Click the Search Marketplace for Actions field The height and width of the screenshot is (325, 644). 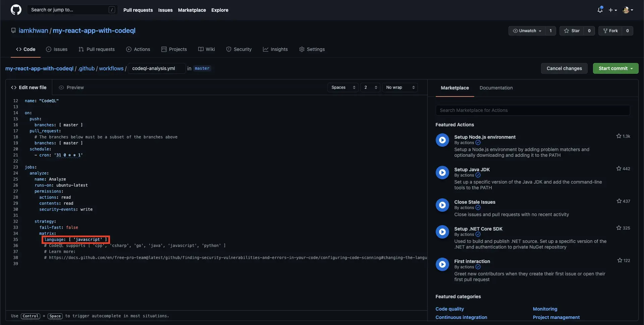[x=533, y=110]
